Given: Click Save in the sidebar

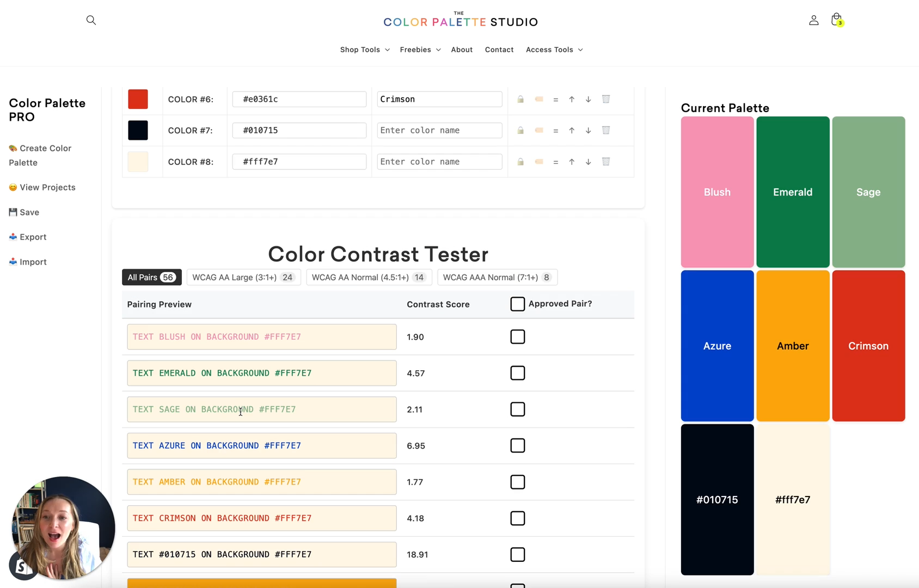Looking at the screenshot, I should 24,212.
